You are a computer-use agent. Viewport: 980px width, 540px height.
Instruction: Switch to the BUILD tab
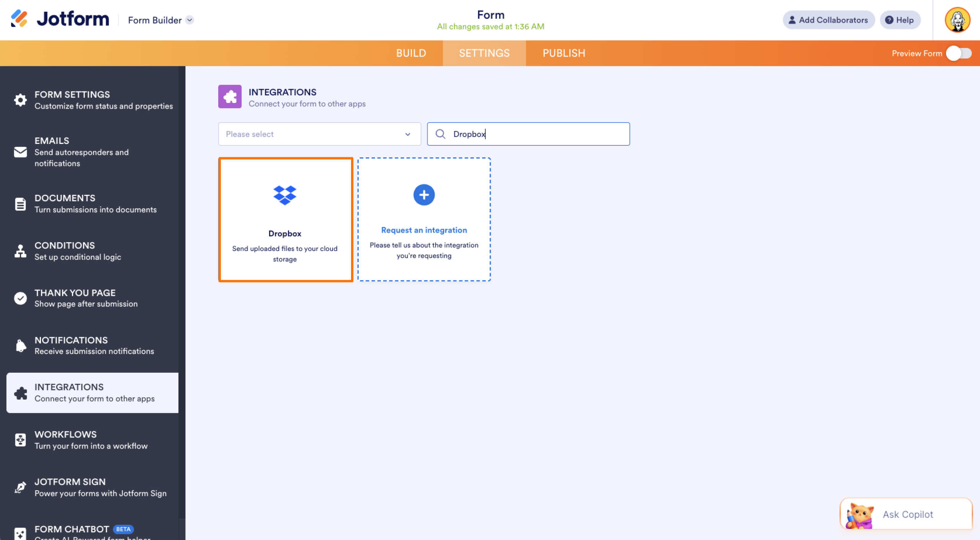tap(411, 53)
